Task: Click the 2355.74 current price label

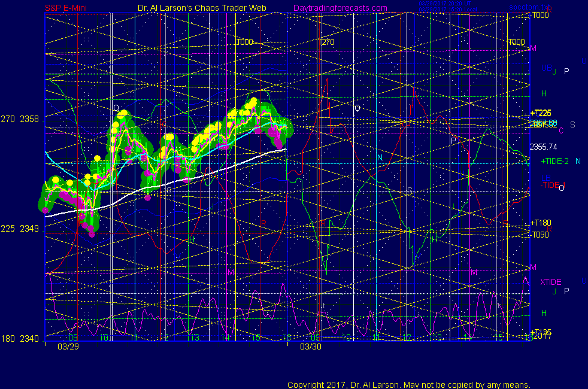Action: 544,147
